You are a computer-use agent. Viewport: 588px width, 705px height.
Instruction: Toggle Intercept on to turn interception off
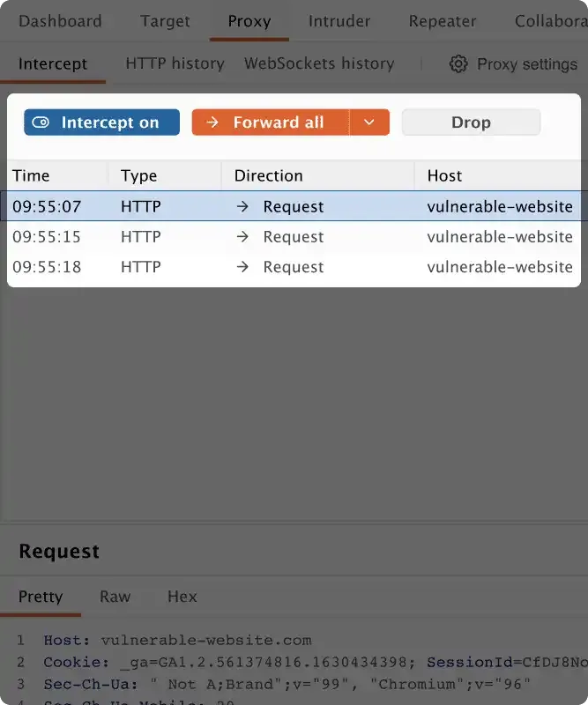point(101,122)
